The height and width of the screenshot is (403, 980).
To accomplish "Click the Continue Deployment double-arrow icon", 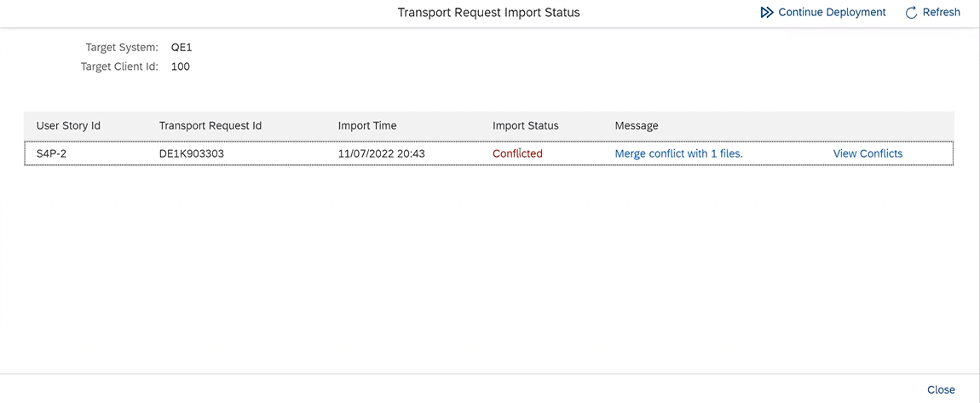I will click(x=767, y=13).
